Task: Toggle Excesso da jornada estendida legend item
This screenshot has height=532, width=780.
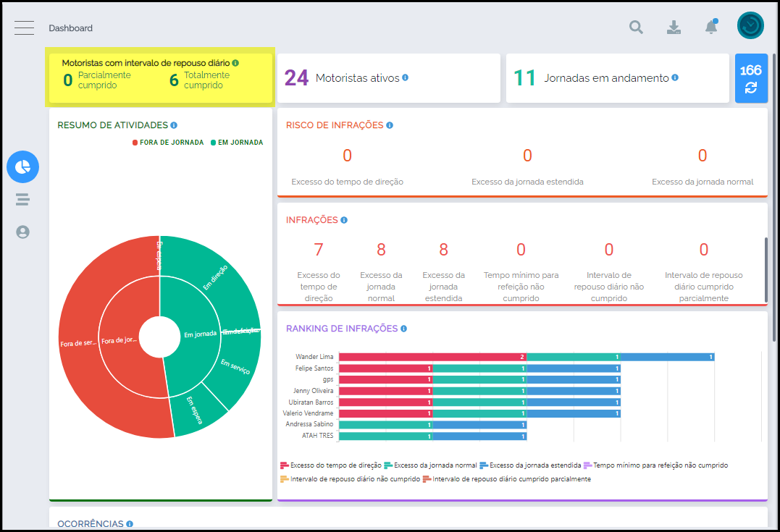Action: tap(530, 465)
